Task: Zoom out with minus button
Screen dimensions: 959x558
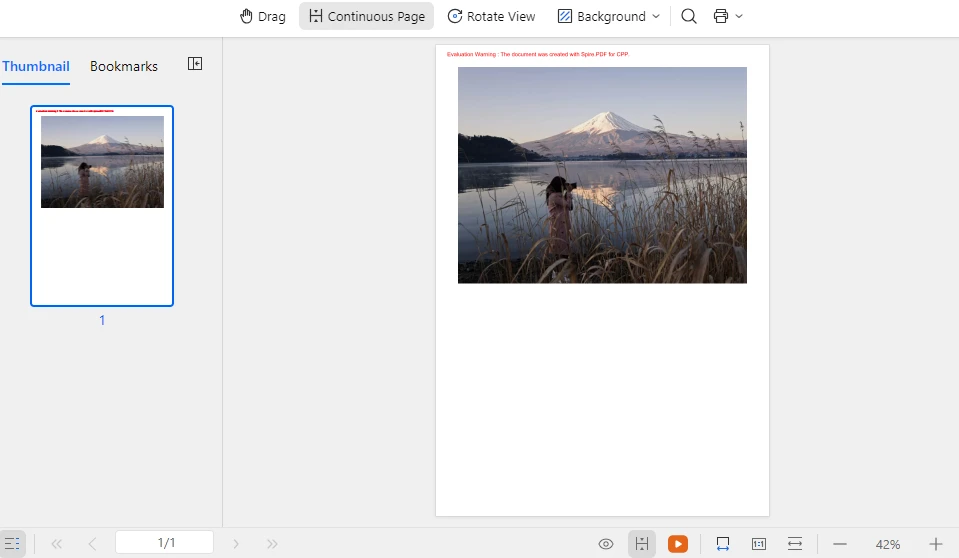Action: point(840,544)
